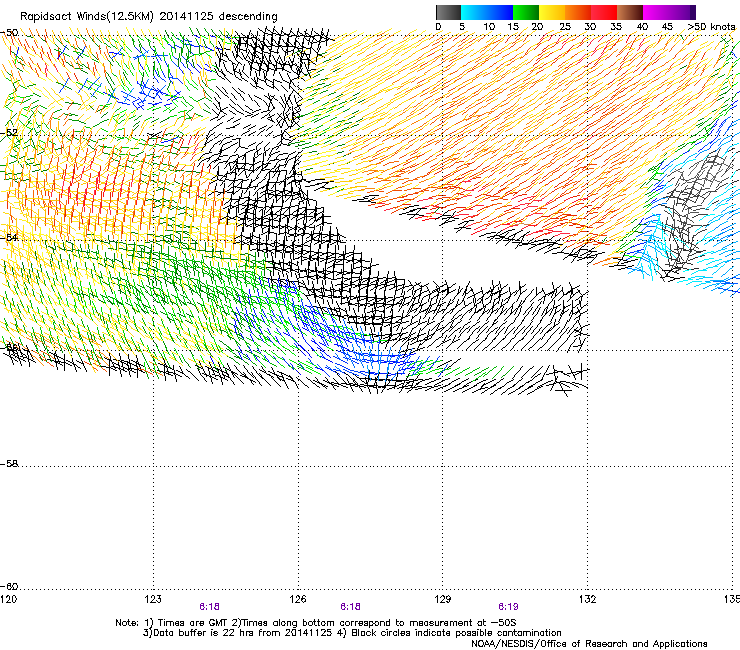Screen dimensions: 740x650
Task: Click the 'NOAA/NESDIS/Office of Research and Applications' credit
Action: point(589,643)
